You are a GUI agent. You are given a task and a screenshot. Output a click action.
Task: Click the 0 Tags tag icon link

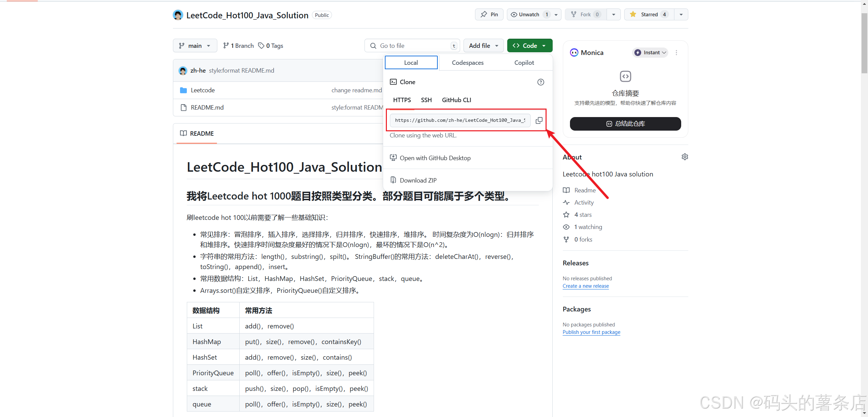tap(271, 46)
